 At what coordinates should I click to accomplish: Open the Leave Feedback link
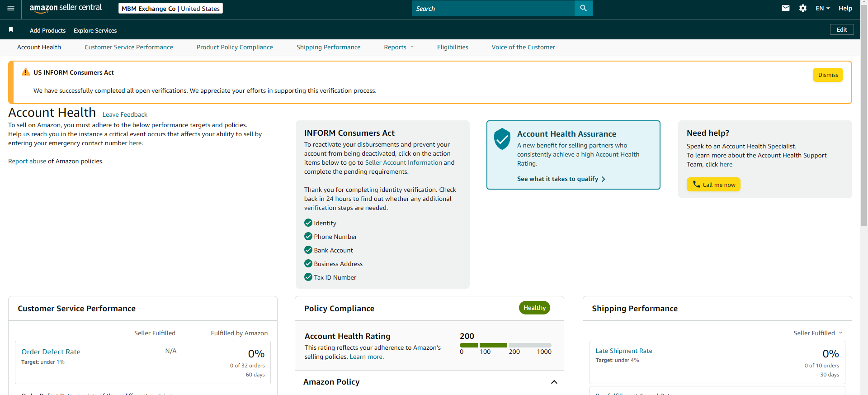[x=125, y=114]
